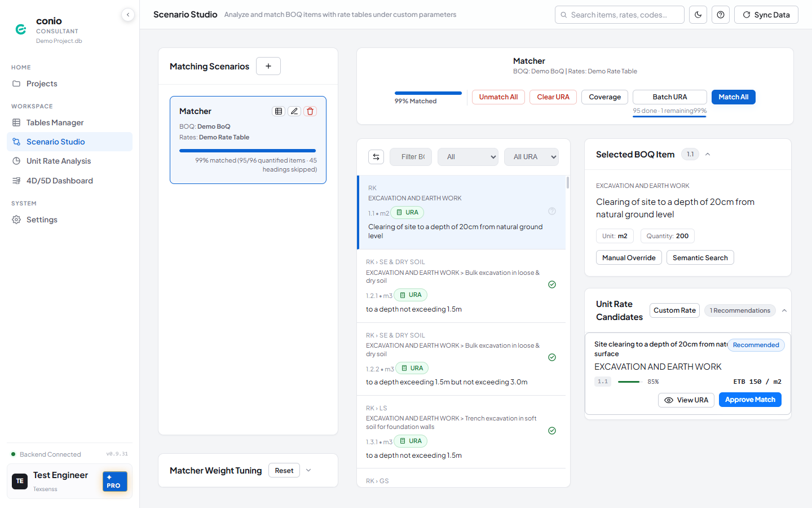Collapse the Unit Rate Candidates panel chevron
The image size is (812, 508).
[784, 310]
